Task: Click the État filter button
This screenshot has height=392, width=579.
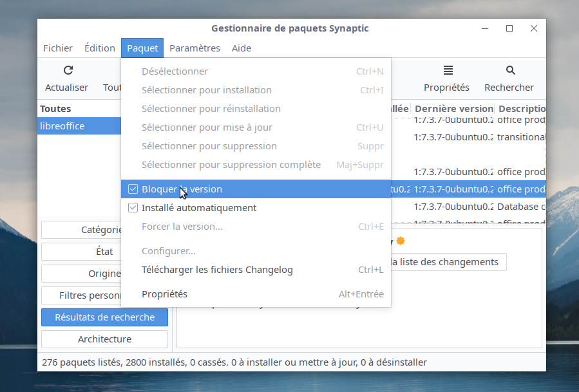Action: 81,252
